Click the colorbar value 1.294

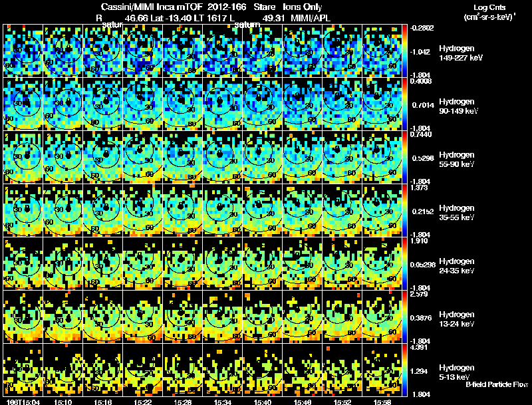coord(419,372)
